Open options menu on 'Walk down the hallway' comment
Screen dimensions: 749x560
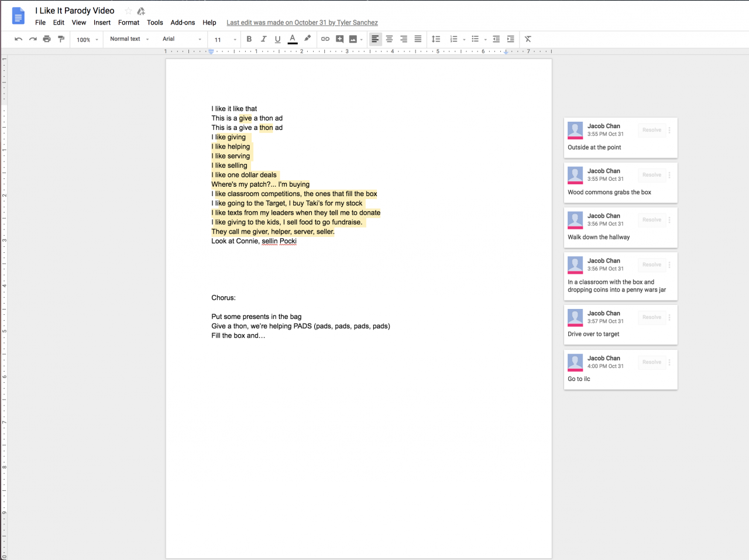click(669, 220)
